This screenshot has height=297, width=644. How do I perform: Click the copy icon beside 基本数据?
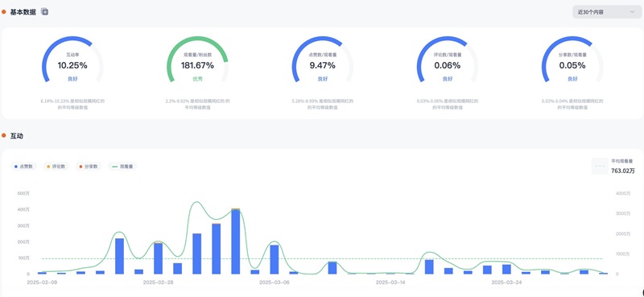point(45,12)
